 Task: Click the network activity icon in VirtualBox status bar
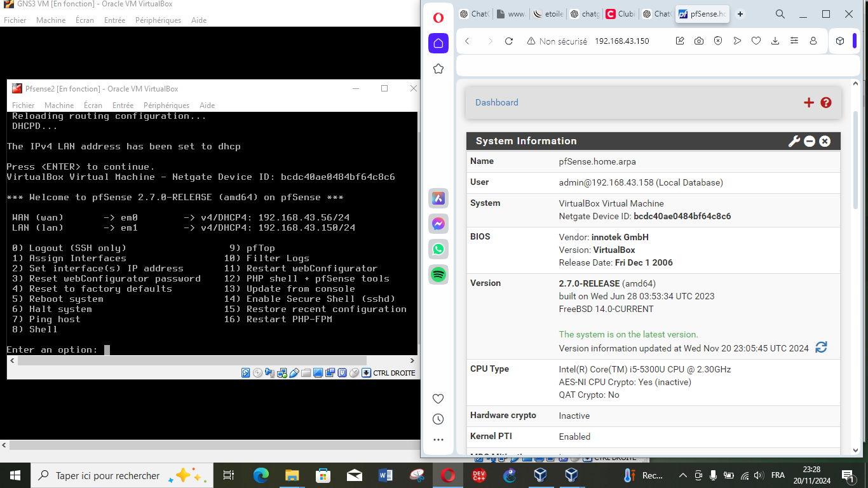[281, 373]
